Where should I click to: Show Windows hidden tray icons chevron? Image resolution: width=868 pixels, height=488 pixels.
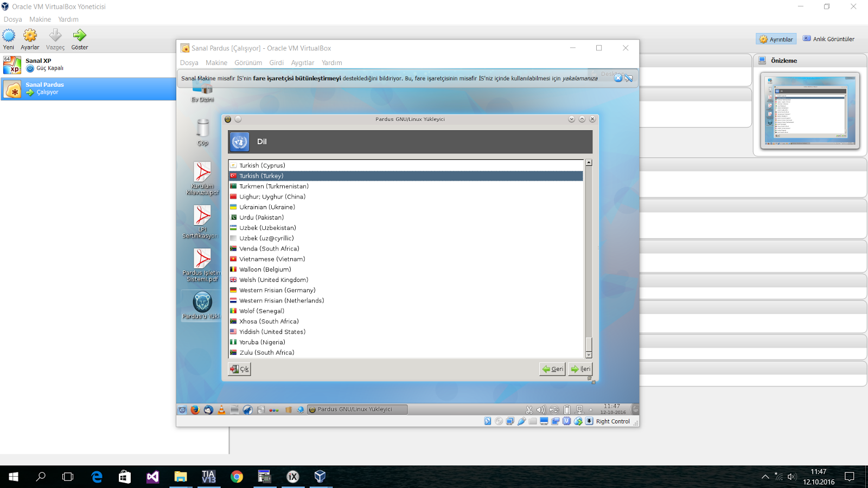765,477
